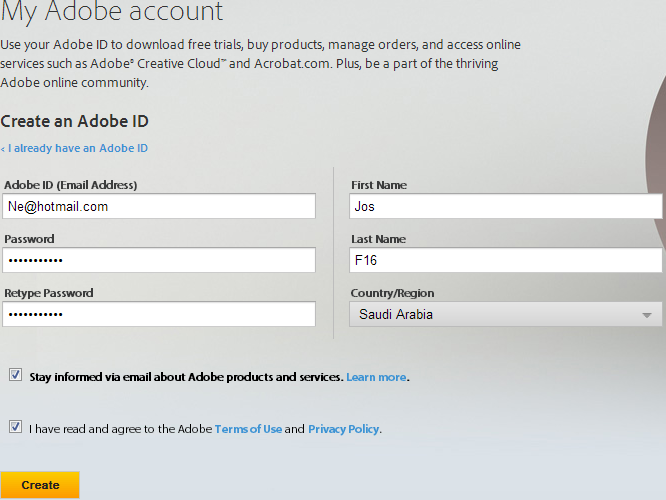
Task: Open the Country/Region dropdown showing Saudi Arabia
Action: coord(505,314)
